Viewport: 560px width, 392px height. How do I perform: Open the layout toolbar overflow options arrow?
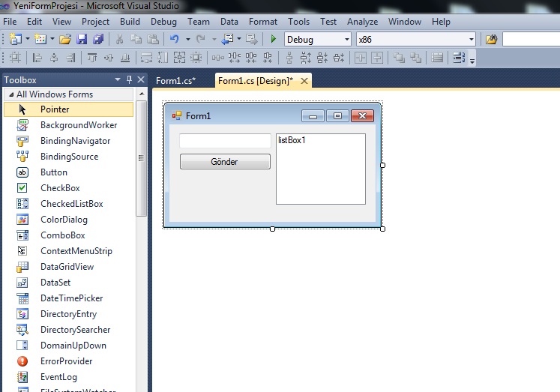point(472,61)
